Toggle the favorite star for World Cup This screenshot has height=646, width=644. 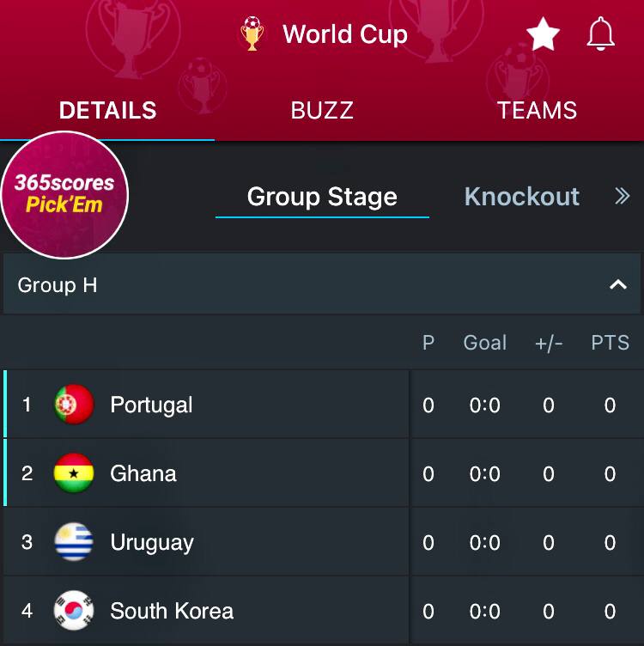tap(543, 34)
